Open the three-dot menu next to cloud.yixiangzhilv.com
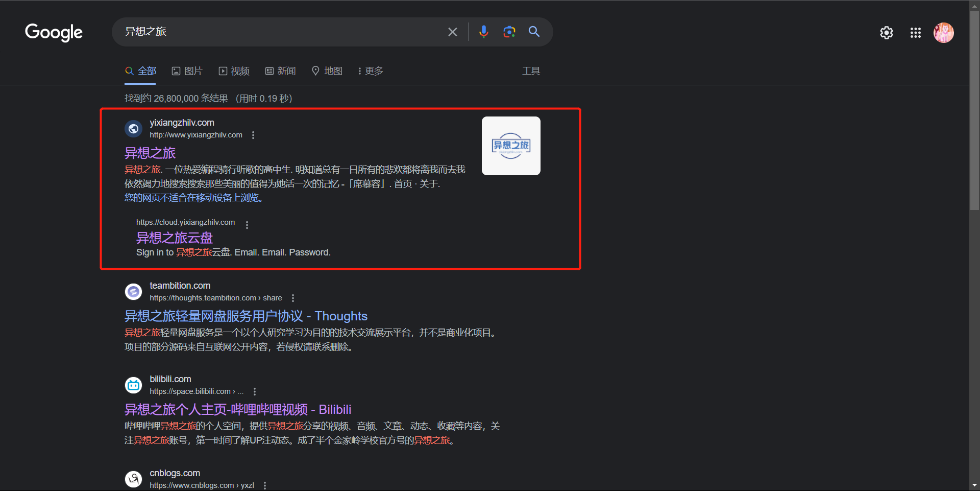The image size is (980, 491). point(247,225)
